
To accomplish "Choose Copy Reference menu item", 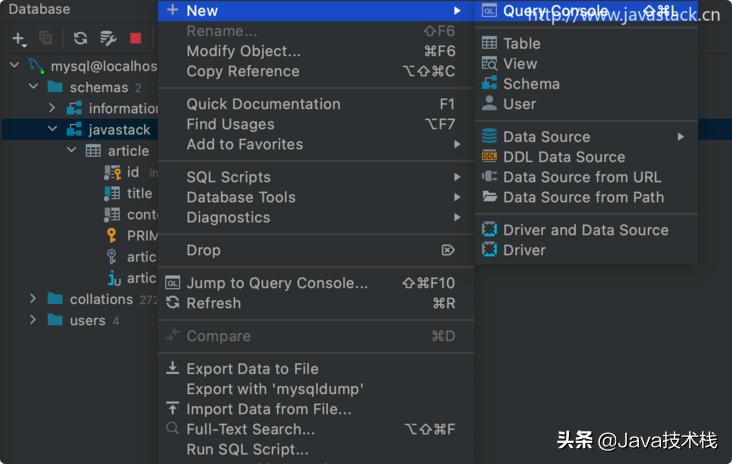I will (x=316, y=71).
